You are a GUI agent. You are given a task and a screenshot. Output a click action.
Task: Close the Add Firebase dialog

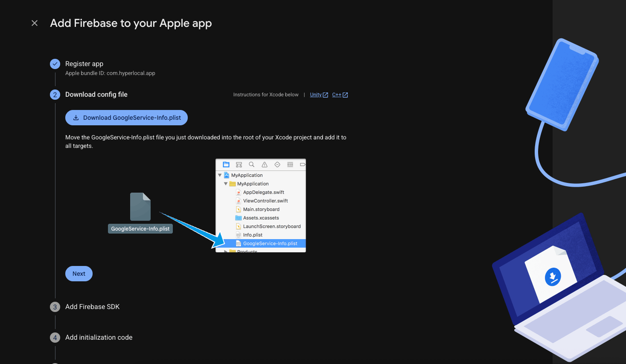tap(35, 23)
